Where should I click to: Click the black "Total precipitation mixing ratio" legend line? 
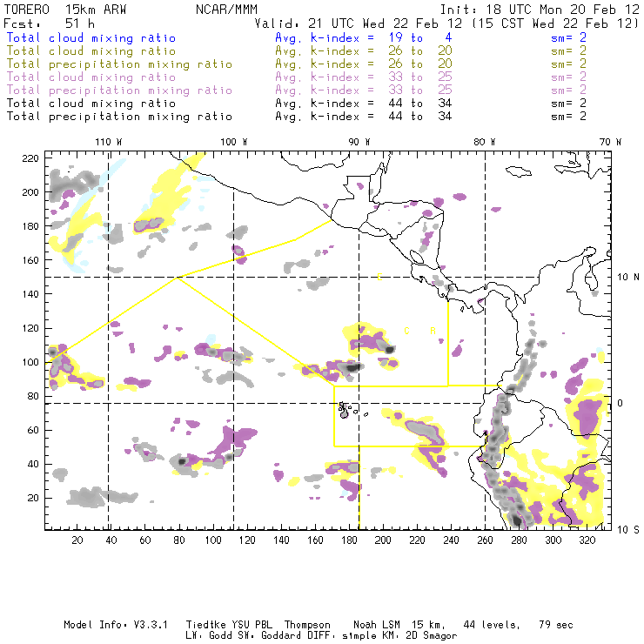(x=119, y=117)
